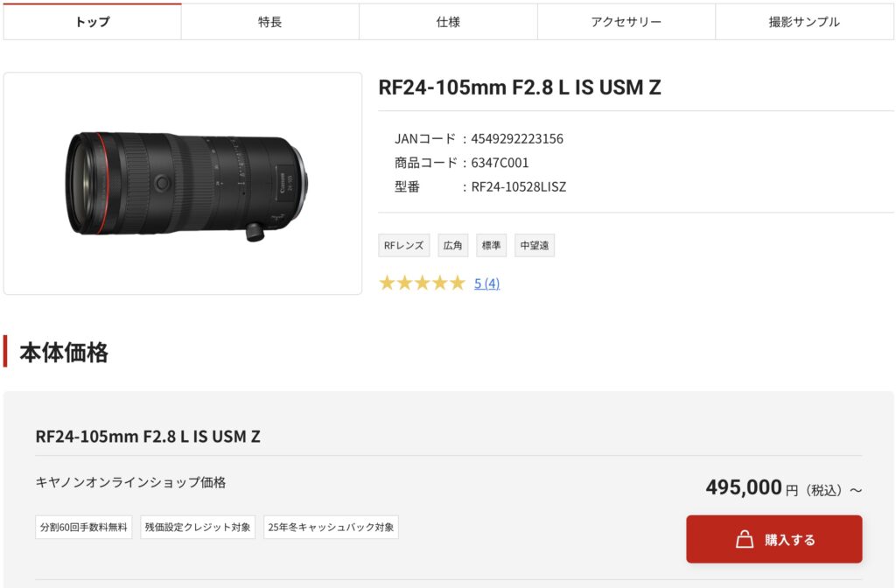This screenshot has height=588, width=896.
Task: Select the RFレンズ category tag
Action: [403, 245]
